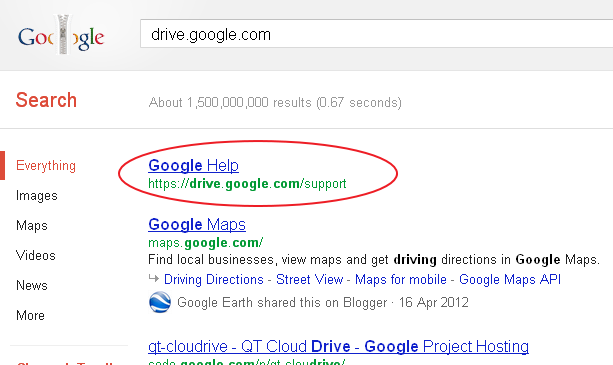Open the Google Maps API sublink
The image size is (613, 365).
pyautogui.click(x=510, y=279)
